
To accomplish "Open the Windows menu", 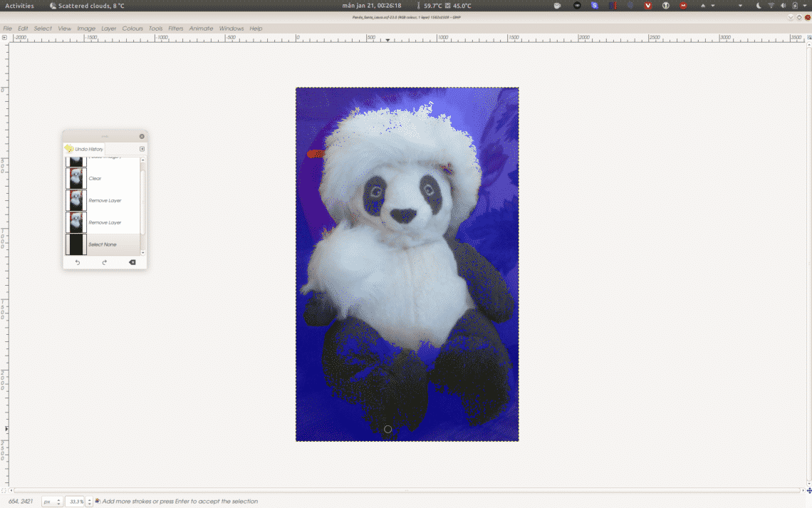I will click(x=231, y=28).
